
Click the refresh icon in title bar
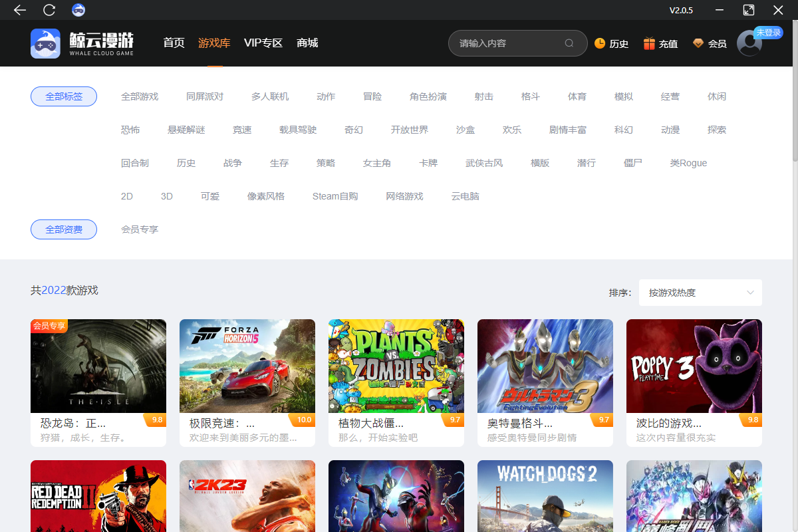(49, 10)
